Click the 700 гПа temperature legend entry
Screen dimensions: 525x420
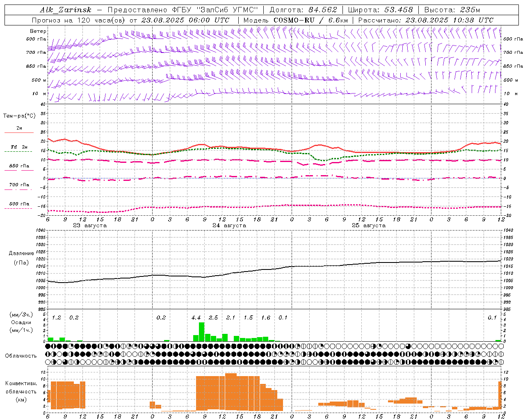point(19,185)
